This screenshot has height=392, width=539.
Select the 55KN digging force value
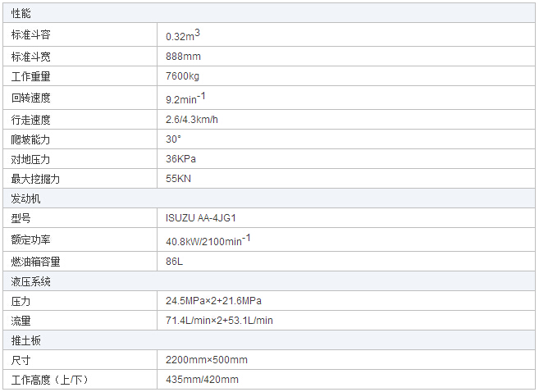coord(179,179)
